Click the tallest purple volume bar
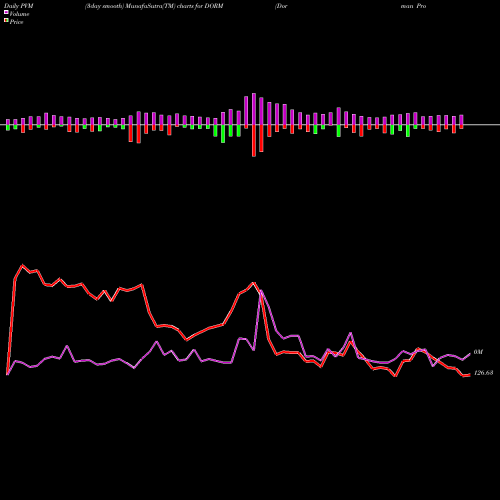This screenshot has width=500, height=500. click(254, 109)
